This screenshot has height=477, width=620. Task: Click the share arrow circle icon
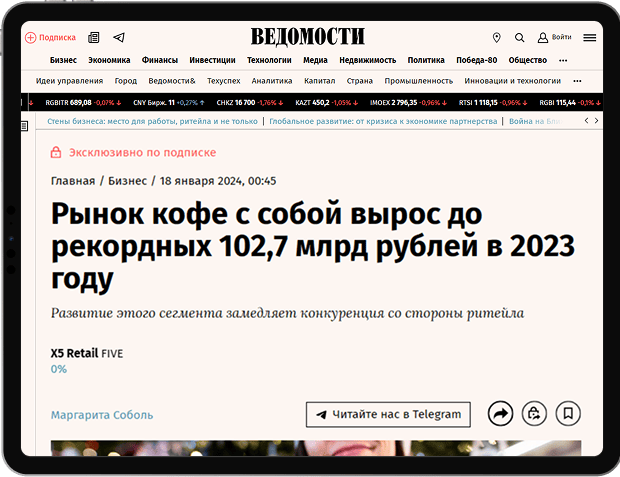pos(501,414)
